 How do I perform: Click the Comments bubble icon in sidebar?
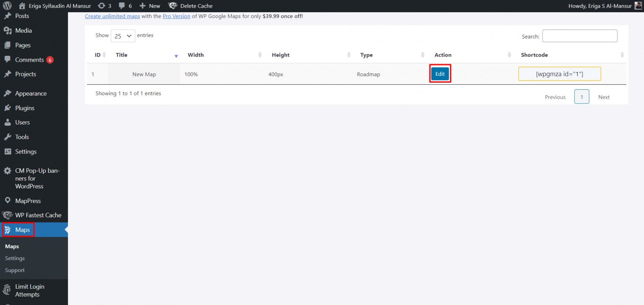point(8,60)
